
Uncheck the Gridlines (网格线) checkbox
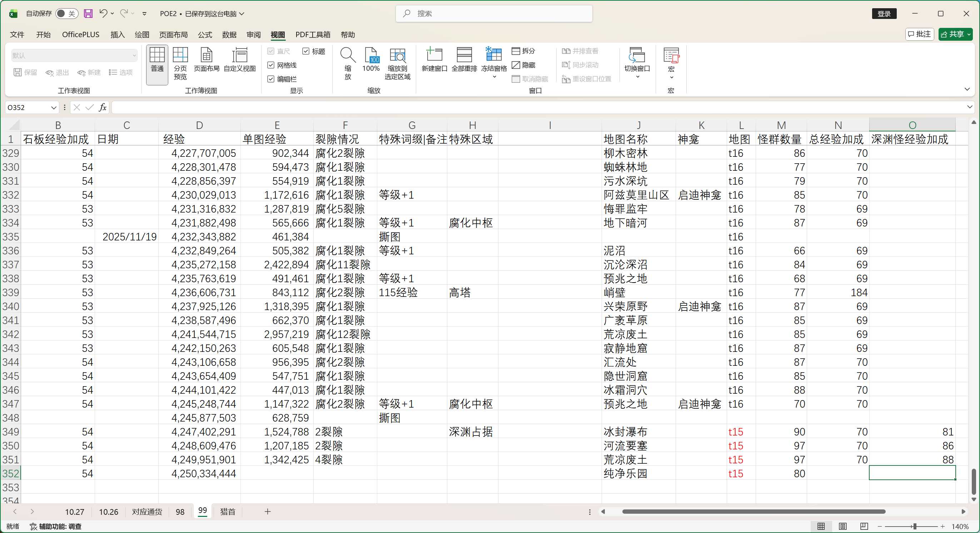pyautogui.click(x=271, y=65)
